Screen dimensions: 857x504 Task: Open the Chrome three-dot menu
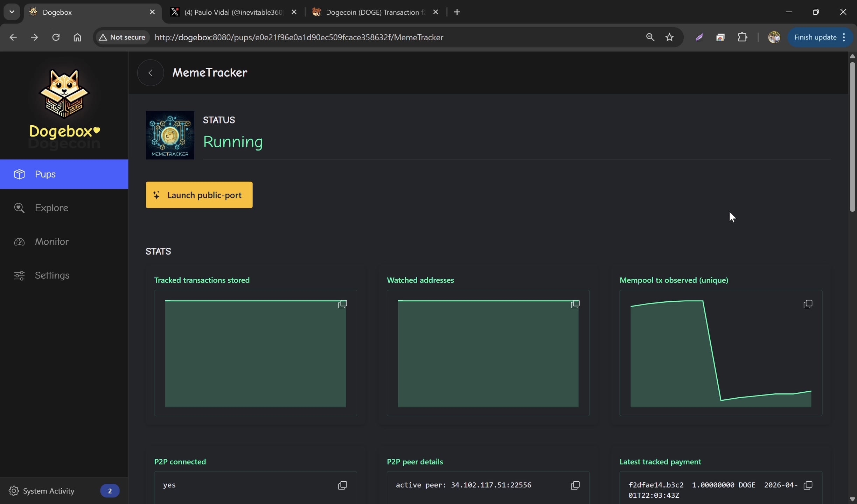[844, 37]
